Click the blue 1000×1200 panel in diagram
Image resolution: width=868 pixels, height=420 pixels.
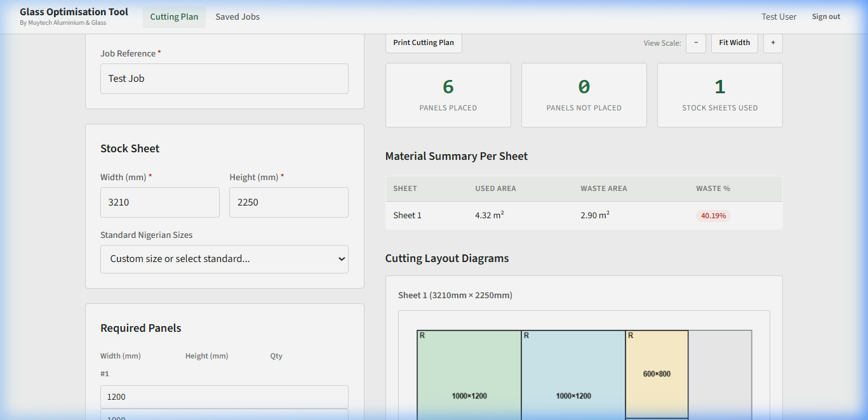pyautogui.click(x=573, y=375)
